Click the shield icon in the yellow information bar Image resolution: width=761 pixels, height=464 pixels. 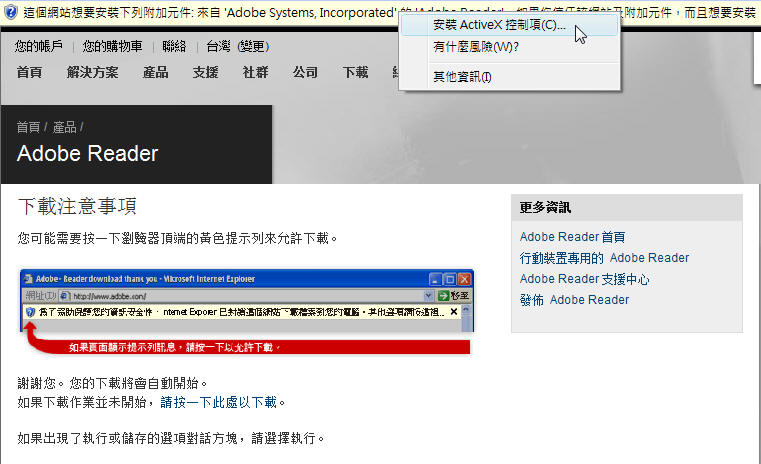(10, 12)
